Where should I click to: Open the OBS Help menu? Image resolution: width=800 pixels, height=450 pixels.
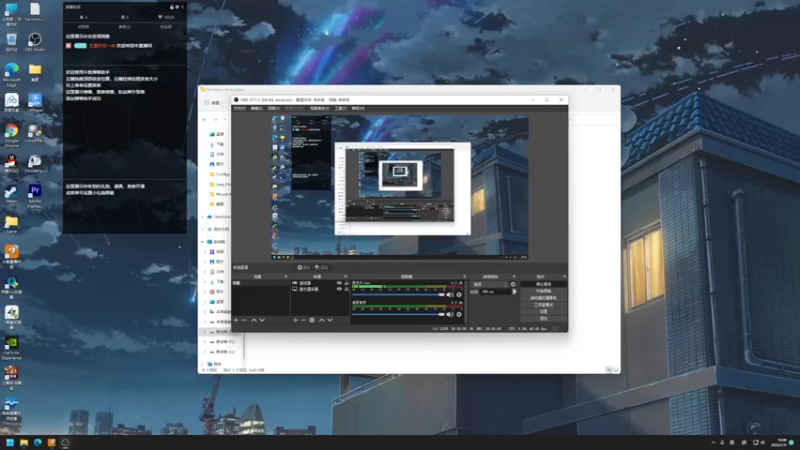(x=358, y=108)
